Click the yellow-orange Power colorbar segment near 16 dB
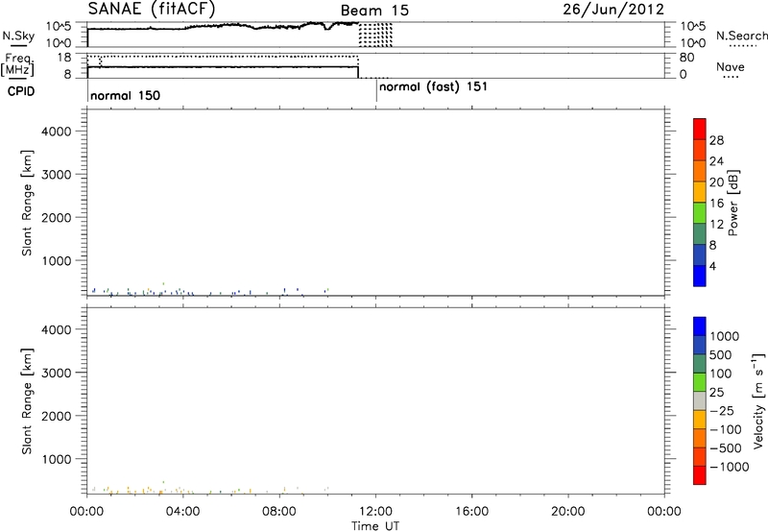This screenshot has width=768, height=532. pyautogui.click(x=700, y=191)
